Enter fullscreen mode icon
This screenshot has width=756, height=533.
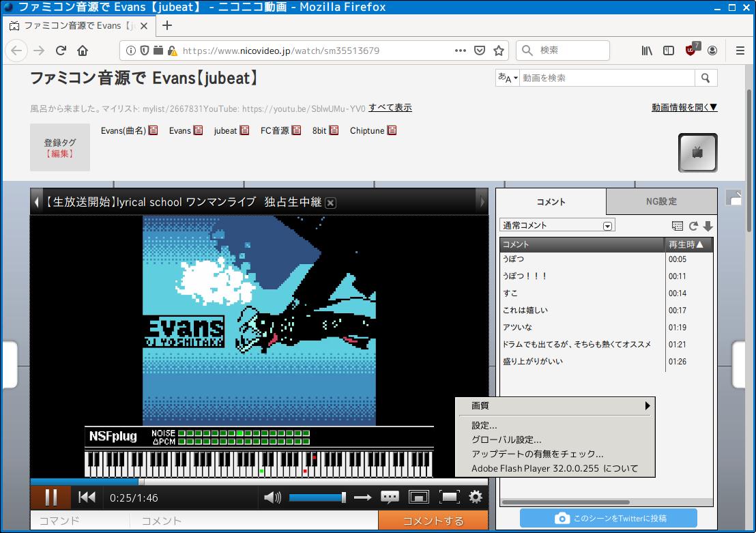tap(449, 498)
